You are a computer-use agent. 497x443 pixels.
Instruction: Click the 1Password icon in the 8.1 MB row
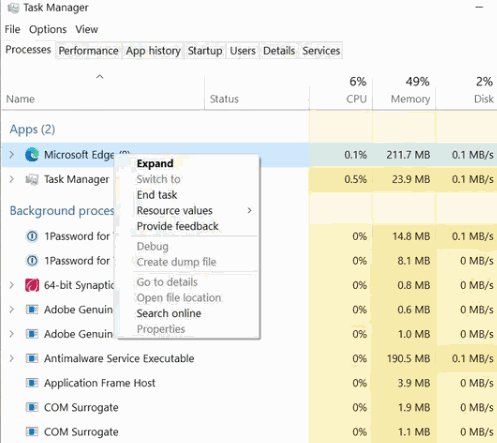click(x=32, y=261)
